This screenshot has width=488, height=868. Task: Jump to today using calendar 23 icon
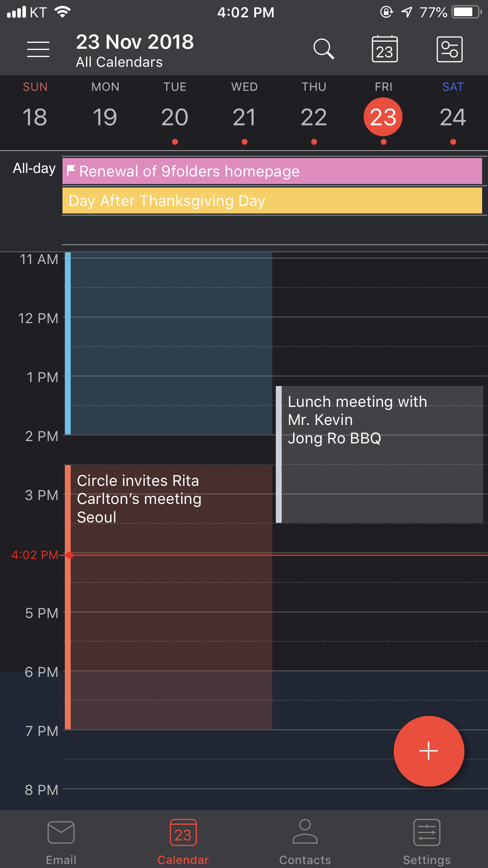click(385, 49)
